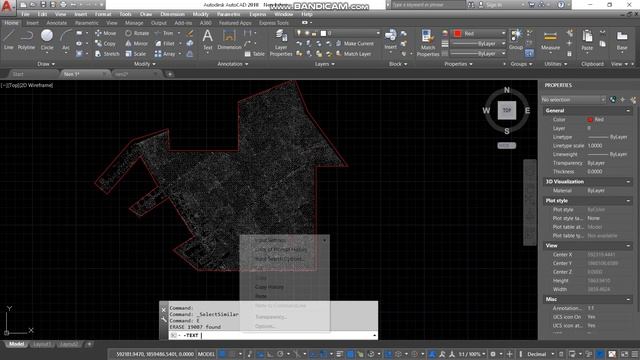Expand the Modify panel

144,64
